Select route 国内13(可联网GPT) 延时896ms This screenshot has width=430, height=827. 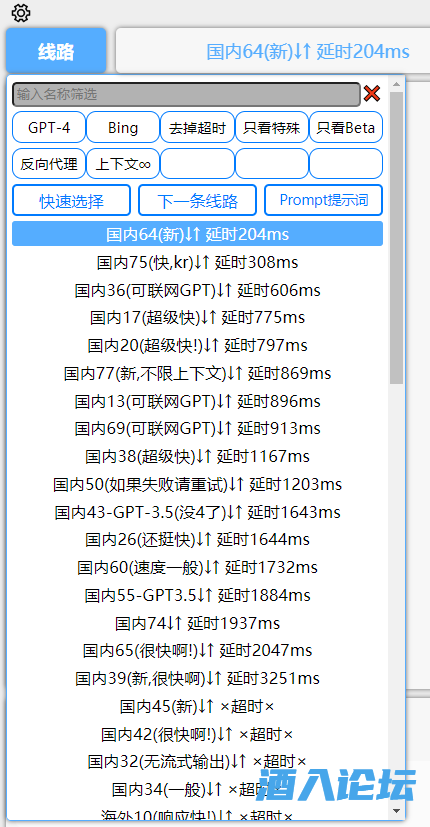[197, 401]
